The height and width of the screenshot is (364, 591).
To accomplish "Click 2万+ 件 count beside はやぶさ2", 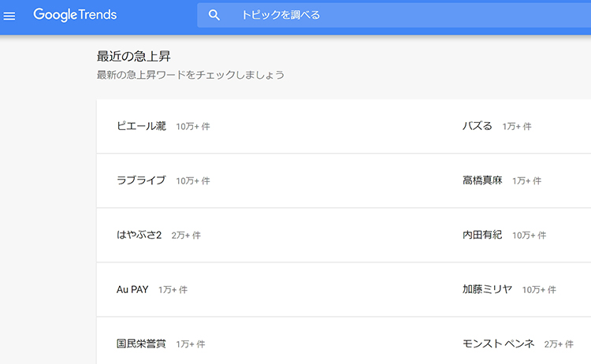I will (x=186, y=236).
